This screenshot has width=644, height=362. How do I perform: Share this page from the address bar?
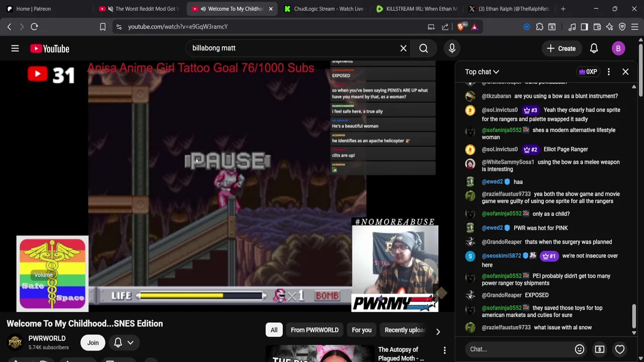445,27
